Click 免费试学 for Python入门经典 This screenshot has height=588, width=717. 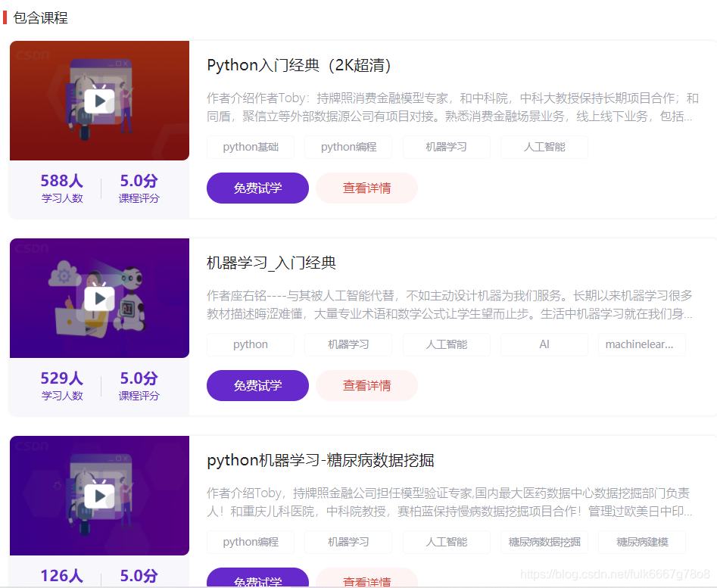257,188
